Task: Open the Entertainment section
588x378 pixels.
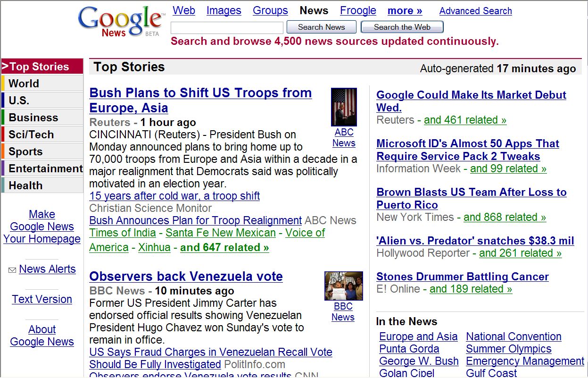Action: click(42, 168)
